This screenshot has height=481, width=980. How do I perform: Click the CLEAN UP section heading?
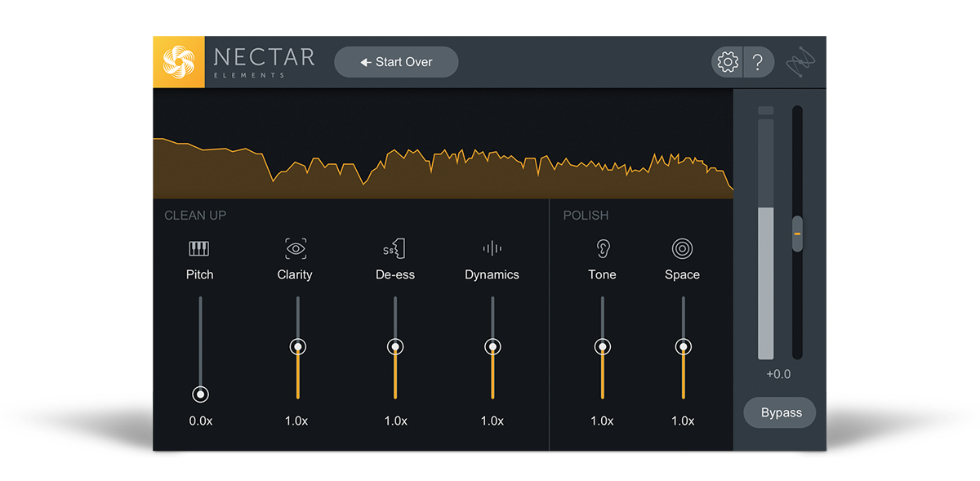click(195, 216)
